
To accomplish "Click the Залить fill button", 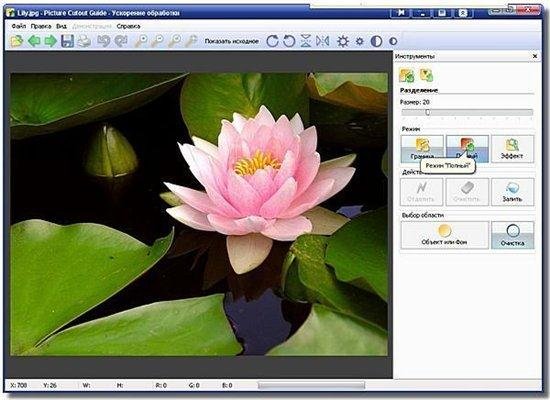I will (x=512, y=192).
